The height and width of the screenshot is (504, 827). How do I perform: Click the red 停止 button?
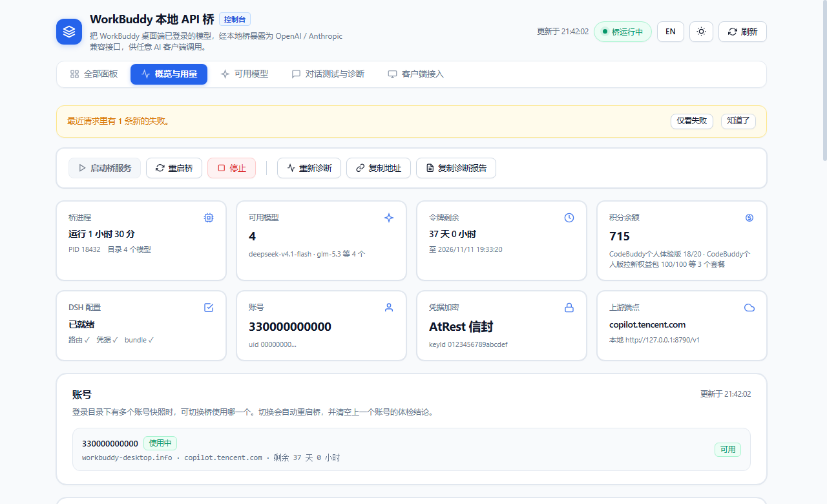point(231,168)
